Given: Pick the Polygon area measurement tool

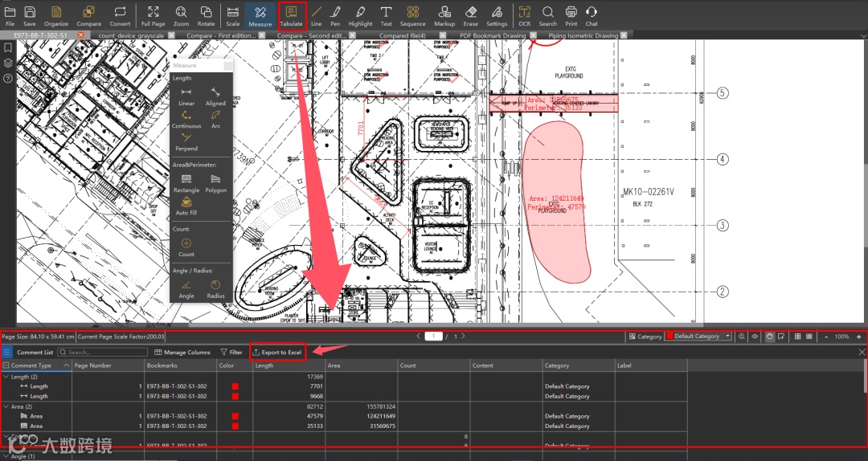Looking at the screenshot, I should pyautogui.click(x=215, y=182).
